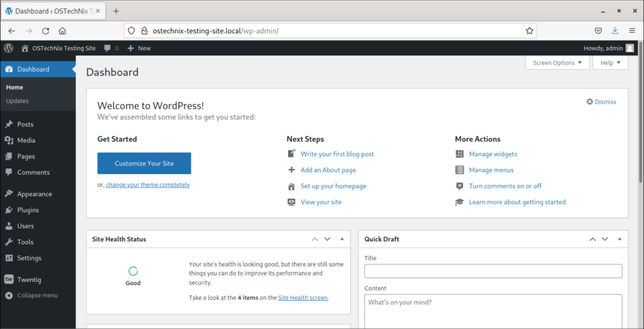Open Media library from sidebar icon
This screenshot has width=644, height=329.
click(9, 140)
